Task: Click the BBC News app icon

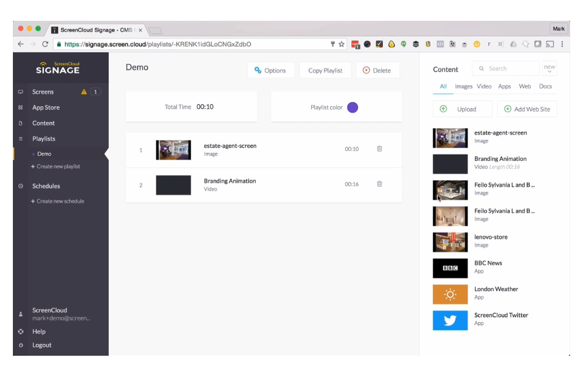Action: (450, 268)
